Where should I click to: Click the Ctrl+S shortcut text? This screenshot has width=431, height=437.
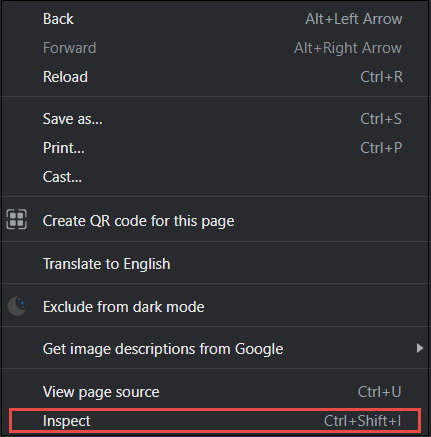point(381,119)
